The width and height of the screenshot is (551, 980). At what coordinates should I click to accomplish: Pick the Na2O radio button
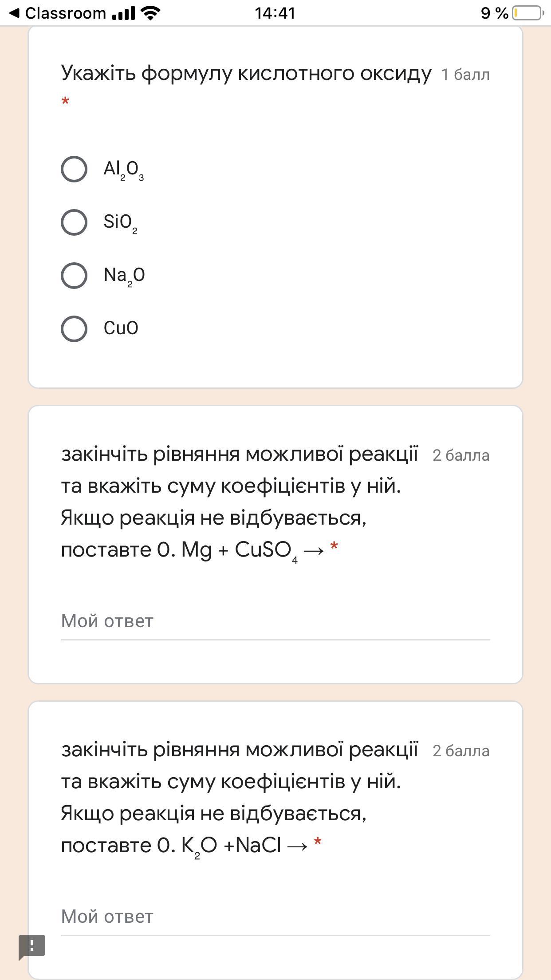click(x=74, y=276)
